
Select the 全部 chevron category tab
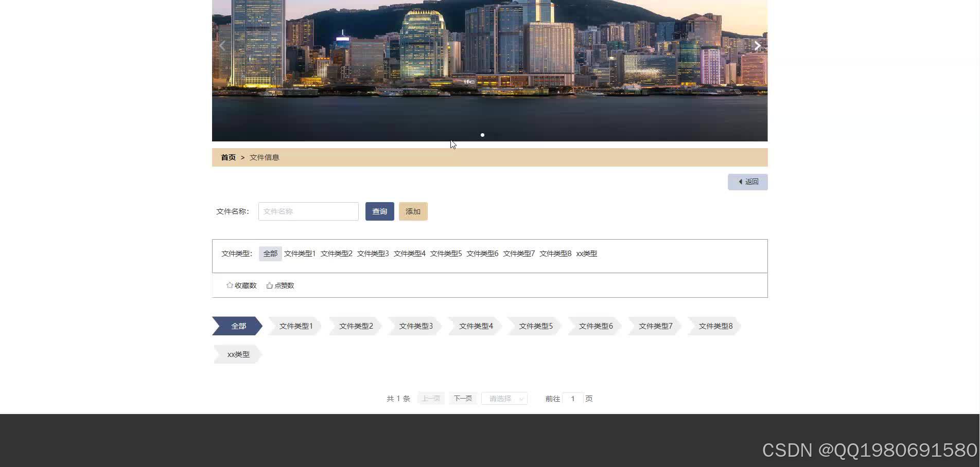click(x=238, y=326)
